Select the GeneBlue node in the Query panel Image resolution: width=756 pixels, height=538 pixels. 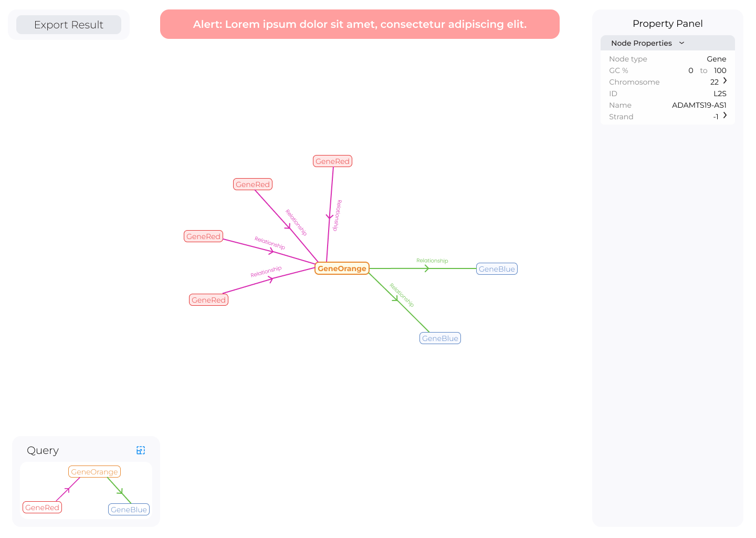coord(129,510)
